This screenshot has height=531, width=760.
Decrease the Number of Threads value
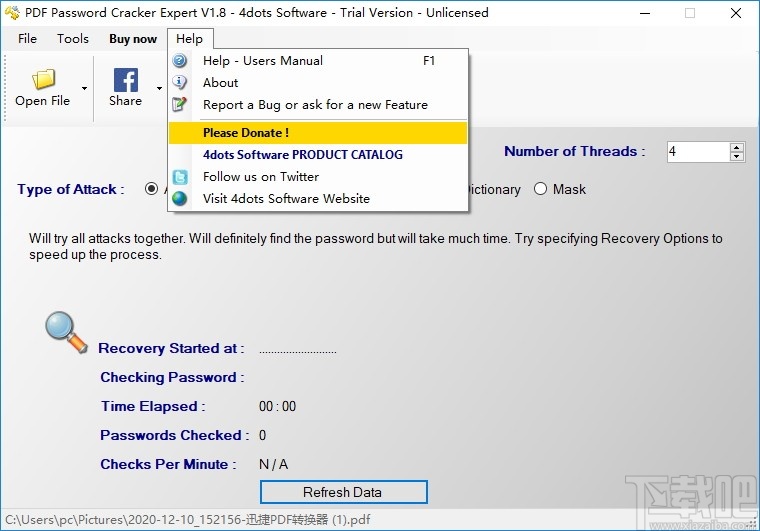click(x=737, y=156)
